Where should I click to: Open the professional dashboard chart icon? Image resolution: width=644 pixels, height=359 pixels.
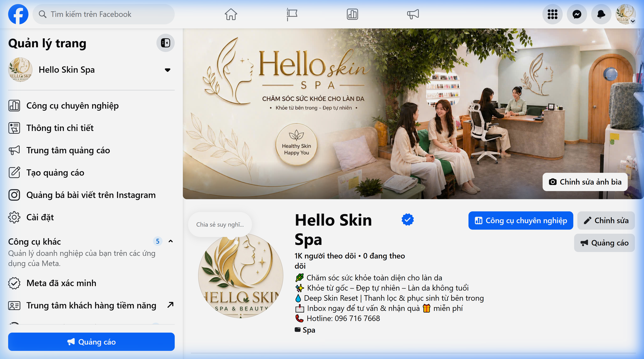[352, 14]
